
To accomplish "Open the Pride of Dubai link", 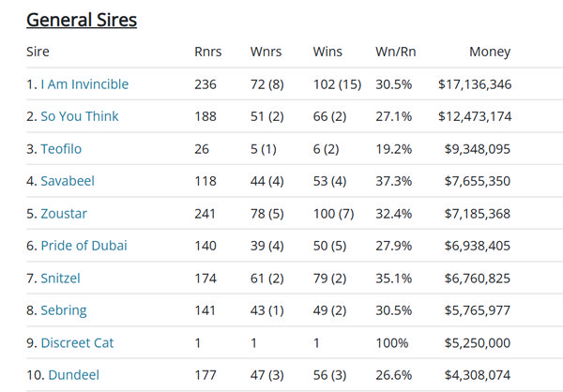I will pyautogui.click(x=84, y=246).
